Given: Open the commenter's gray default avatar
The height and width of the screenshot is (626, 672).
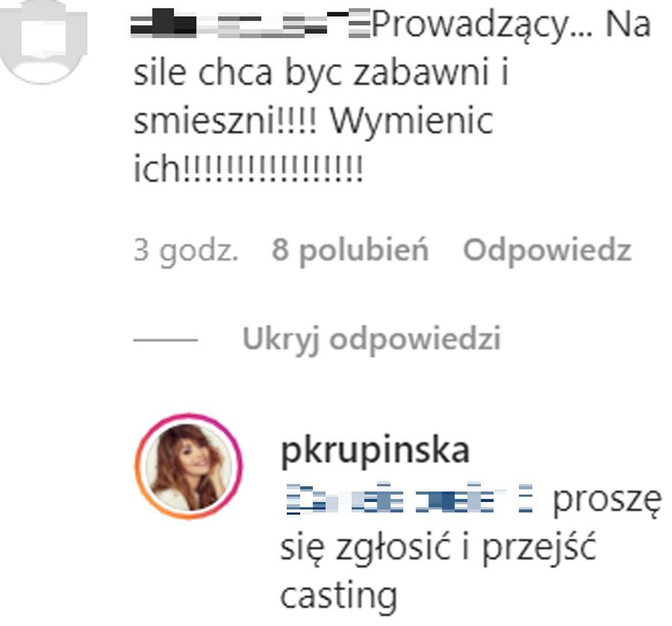Looking at the screenshot, I should pos(43,40).
